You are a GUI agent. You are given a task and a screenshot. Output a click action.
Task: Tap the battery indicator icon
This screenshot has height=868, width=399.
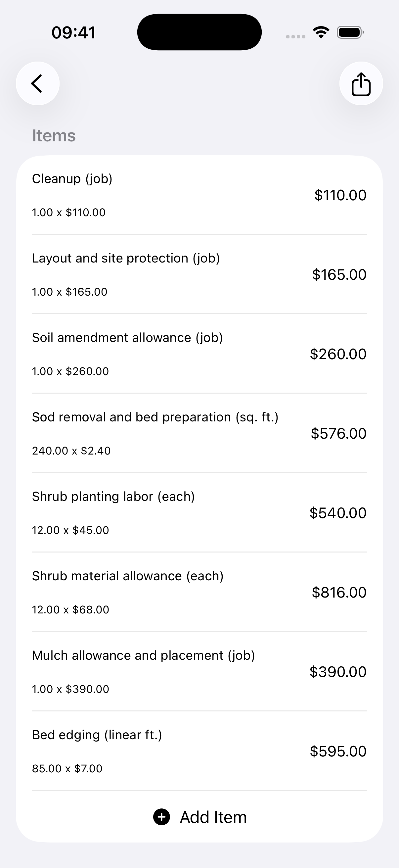(x=350, y=32)
